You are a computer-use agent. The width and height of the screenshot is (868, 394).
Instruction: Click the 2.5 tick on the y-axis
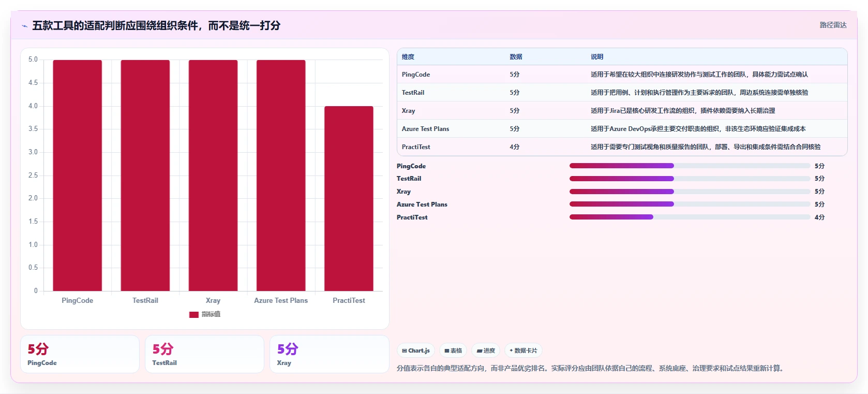point(33,176)
